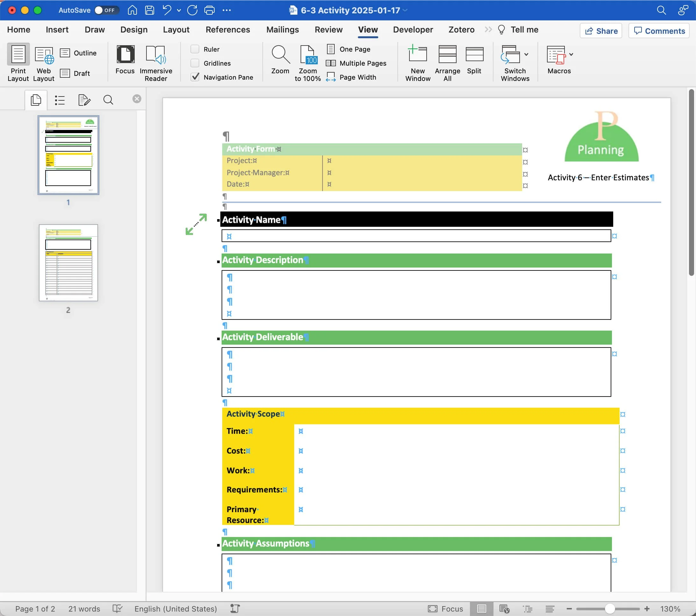This screenshot has width=696, height=616.
Task: Arrange All windows
Action: click(447, 63)
